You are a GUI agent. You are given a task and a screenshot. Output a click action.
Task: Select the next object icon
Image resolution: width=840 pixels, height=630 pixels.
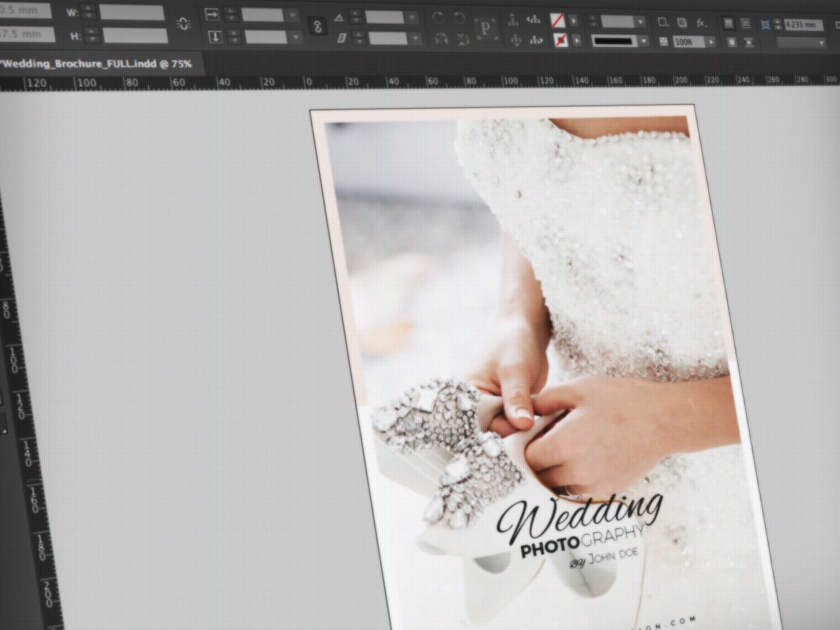537,40
